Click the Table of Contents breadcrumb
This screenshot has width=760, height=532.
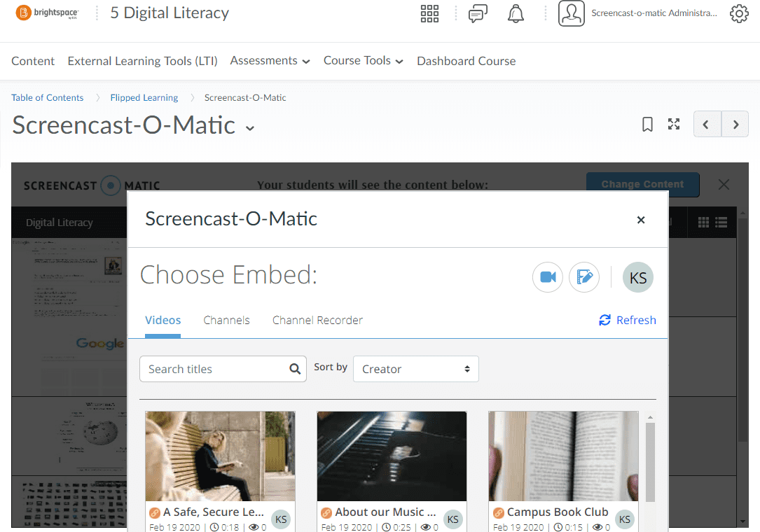click(48, 97)
